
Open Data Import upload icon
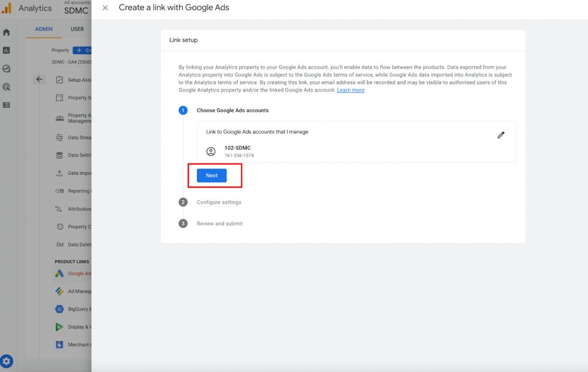point(59,173)
